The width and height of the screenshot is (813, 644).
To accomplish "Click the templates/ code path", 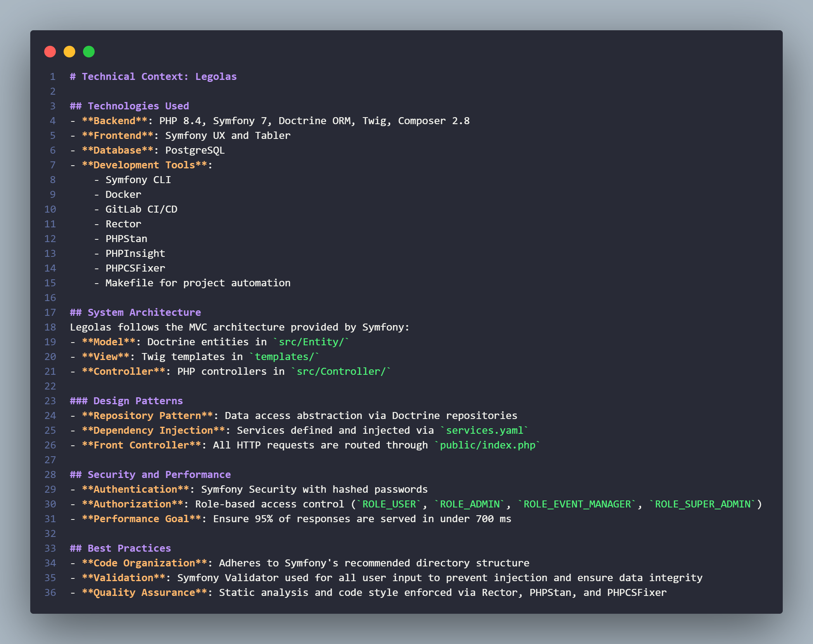I will coord(284,357).
